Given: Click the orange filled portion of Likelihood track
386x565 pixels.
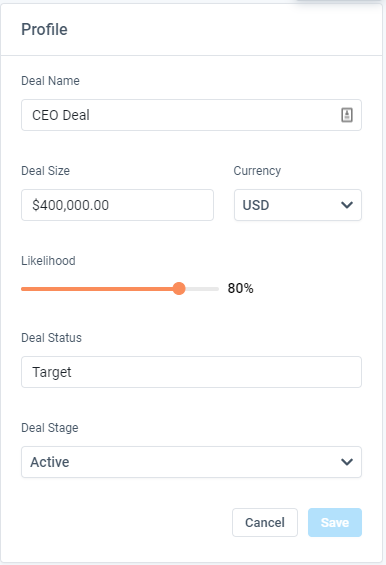Looking at the screenshot, I should 97,289.
